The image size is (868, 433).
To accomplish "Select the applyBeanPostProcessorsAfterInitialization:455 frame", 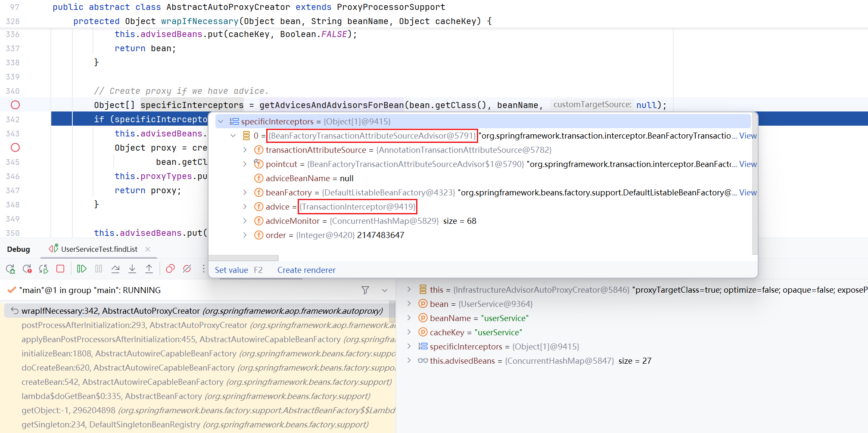I will point(198,339).
